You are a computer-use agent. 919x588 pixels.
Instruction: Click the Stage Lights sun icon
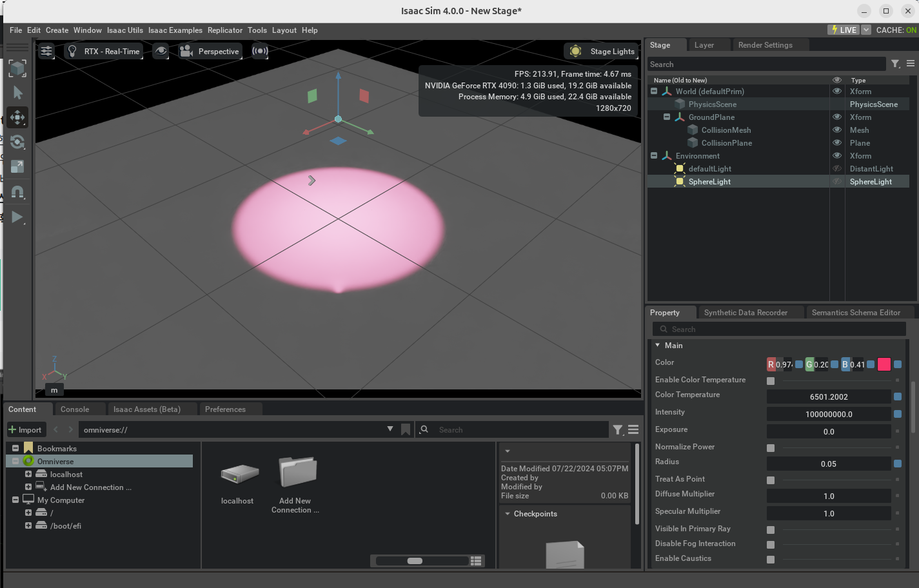576,51
